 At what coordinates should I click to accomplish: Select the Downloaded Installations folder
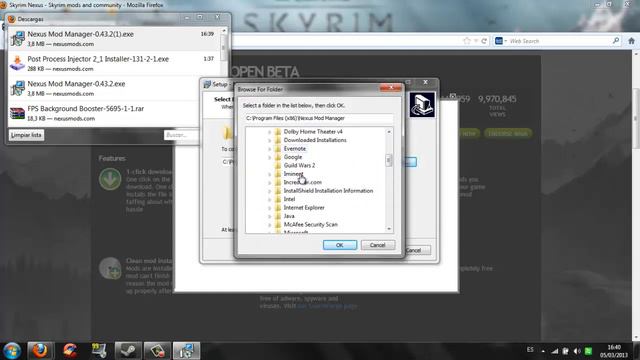point(315,140)
